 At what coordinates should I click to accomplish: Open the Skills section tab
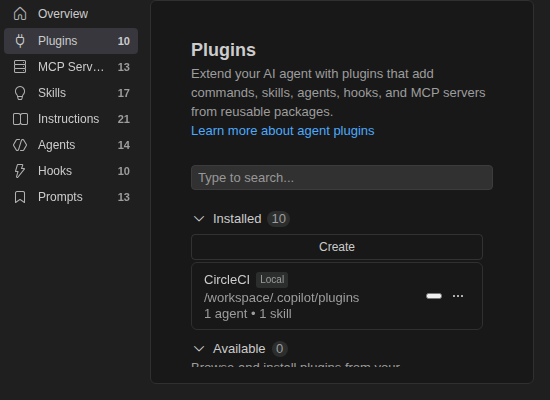71,93
